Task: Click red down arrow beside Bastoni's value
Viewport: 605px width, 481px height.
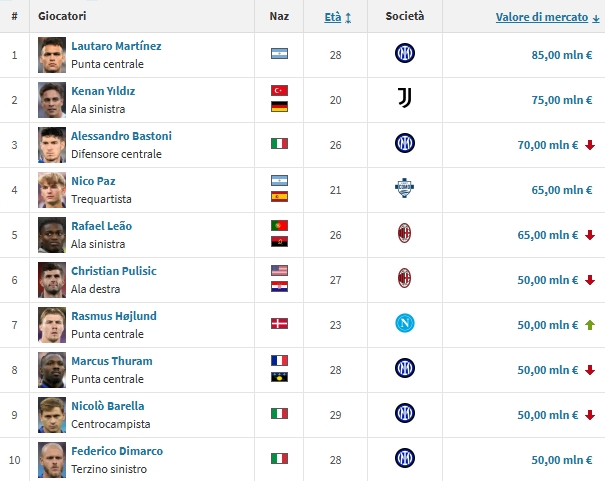Action: click(x=590, y=145)
